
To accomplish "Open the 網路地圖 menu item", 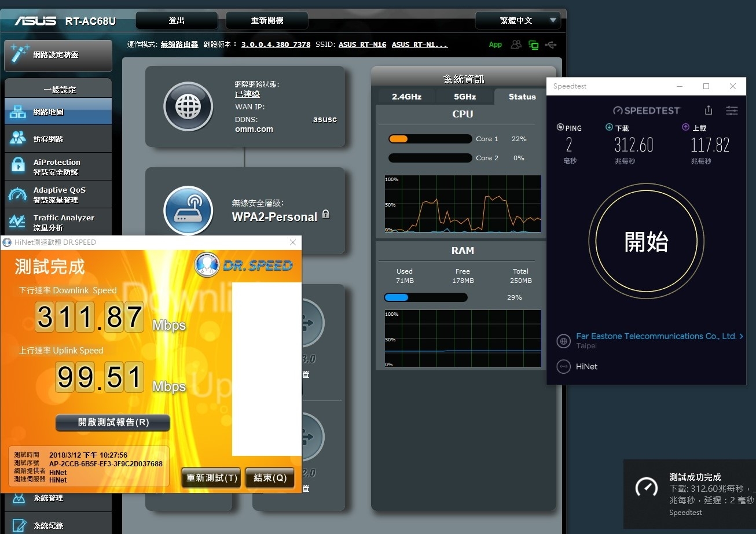I will [58, 112].
